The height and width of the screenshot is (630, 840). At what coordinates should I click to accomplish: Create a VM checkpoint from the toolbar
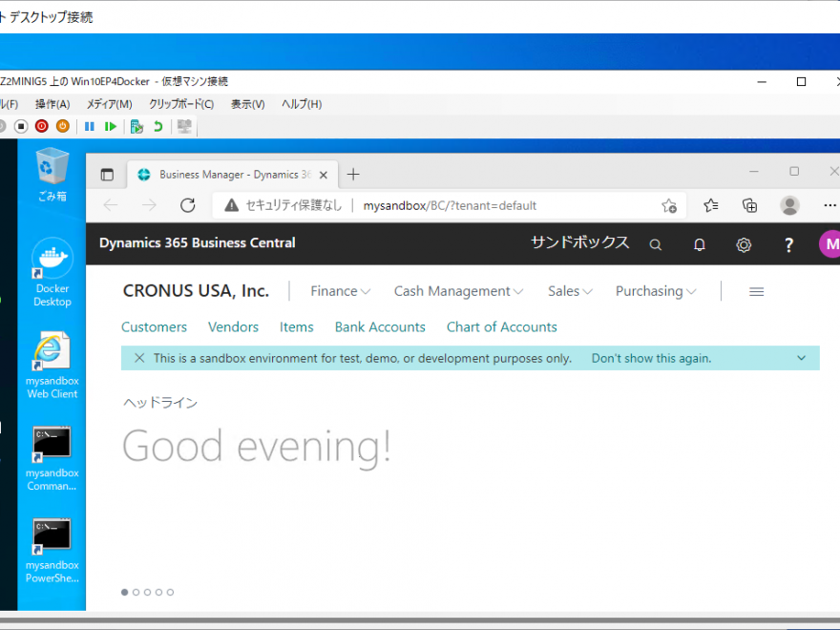[x=136, y=126]
